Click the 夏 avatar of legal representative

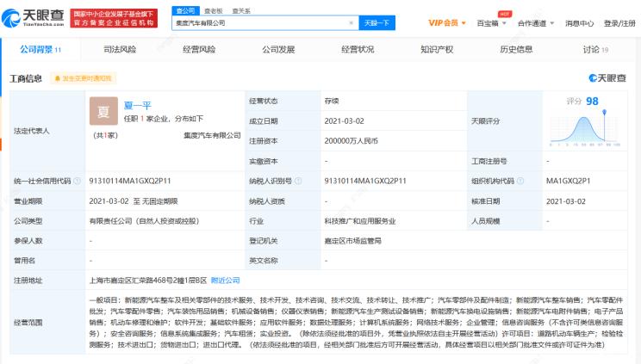point(103,113)
